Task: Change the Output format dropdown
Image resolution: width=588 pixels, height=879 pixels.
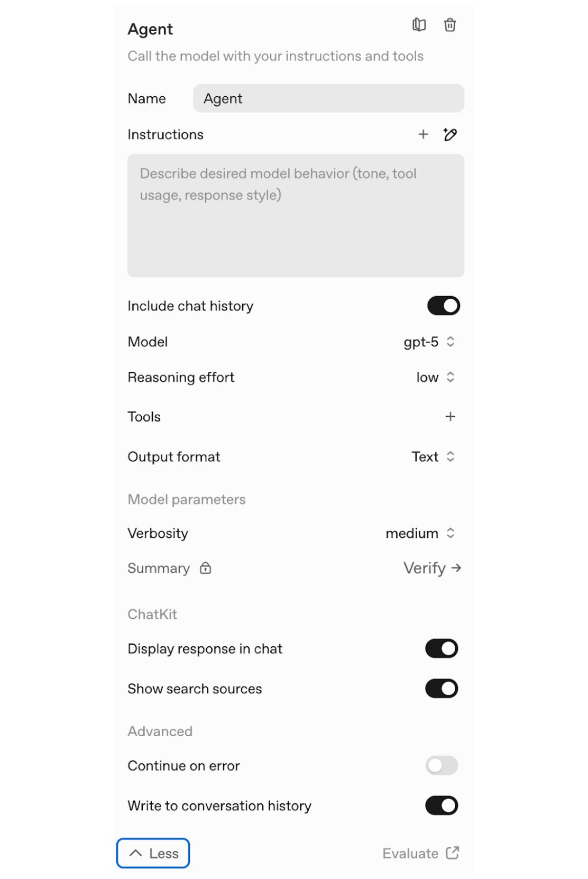Action: (433, 456)
